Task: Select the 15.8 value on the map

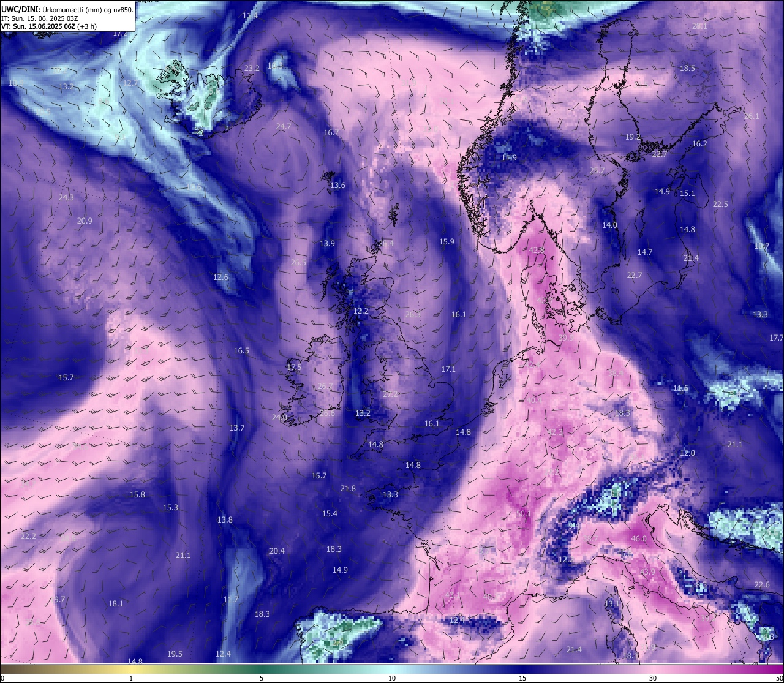Action: pos(137,495)
